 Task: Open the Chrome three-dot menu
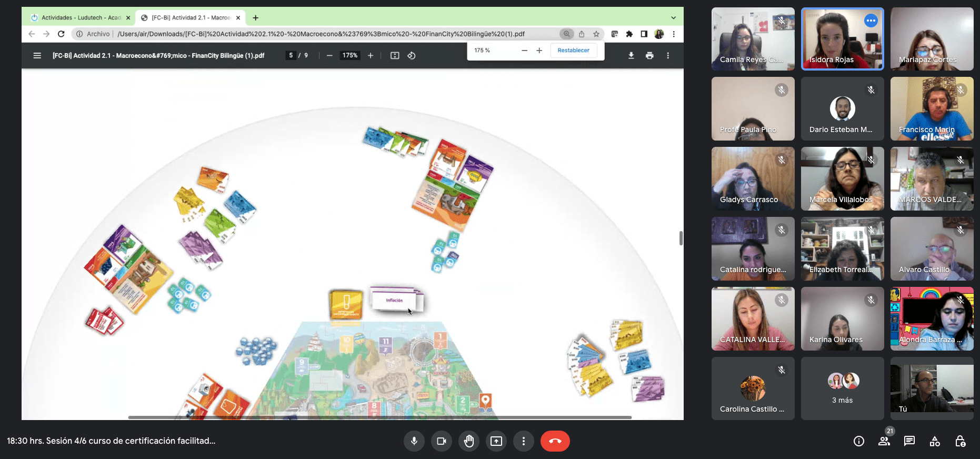pyautogui.click(x=674, y=34)
